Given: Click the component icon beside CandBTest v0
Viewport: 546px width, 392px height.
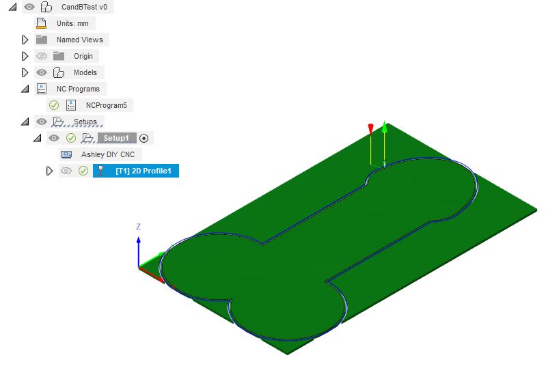Looking at the screenshot, I should click(x=46, y=7).
